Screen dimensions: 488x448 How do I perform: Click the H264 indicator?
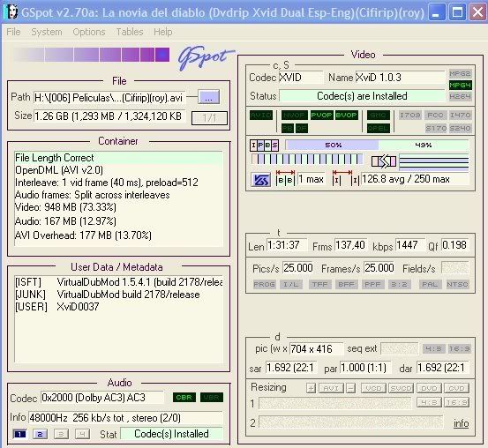point(461,96)
